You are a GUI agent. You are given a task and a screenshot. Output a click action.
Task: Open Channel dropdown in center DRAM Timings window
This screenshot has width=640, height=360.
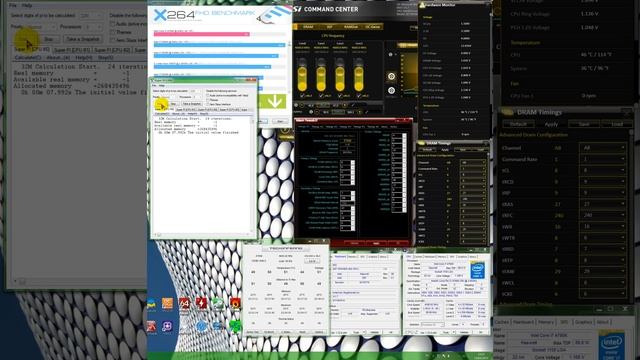[x=473, y=162]
